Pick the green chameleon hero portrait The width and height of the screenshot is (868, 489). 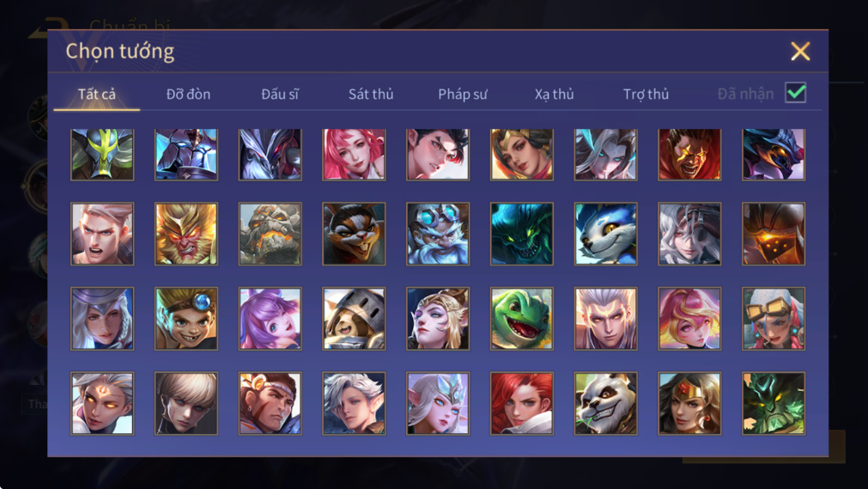[x=521, y=319]
